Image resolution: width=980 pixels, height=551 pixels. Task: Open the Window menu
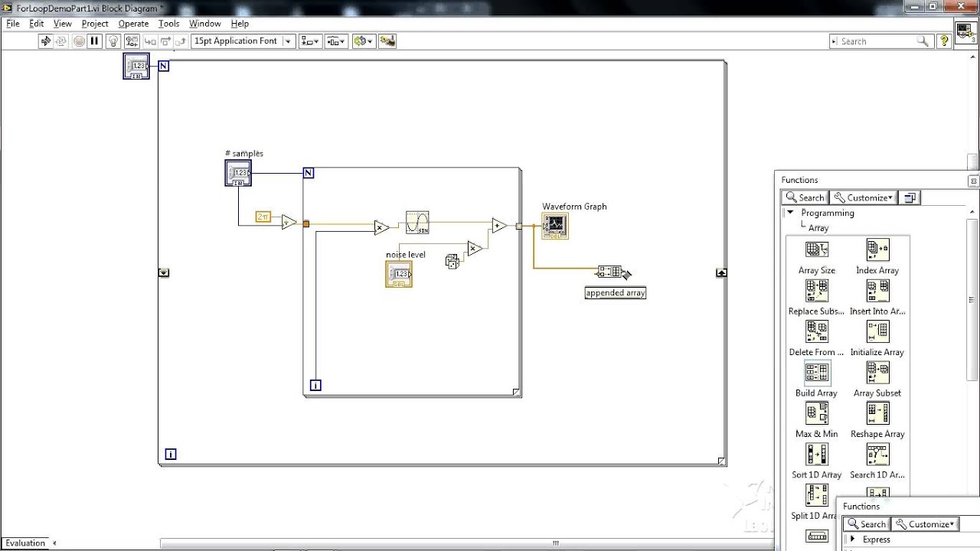coord(205,24)
